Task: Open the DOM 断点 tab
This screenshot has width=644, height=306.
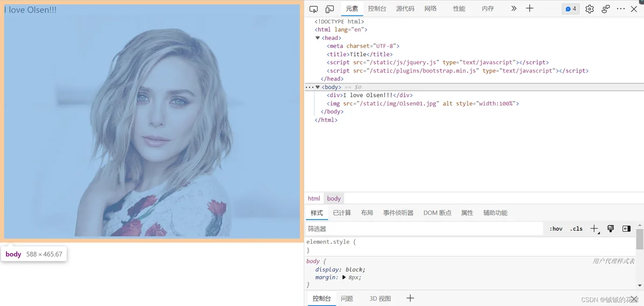Action: click(437, 213)
